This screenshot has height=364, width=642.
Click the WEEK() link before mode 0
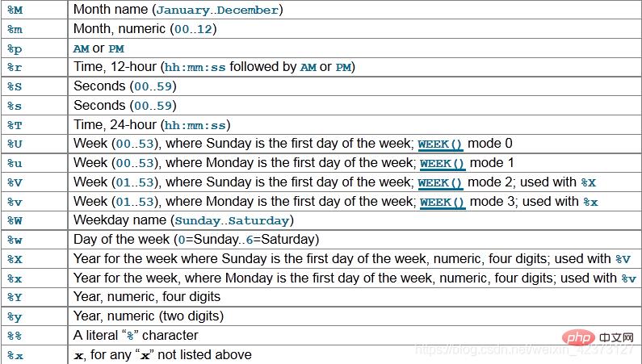440,144
